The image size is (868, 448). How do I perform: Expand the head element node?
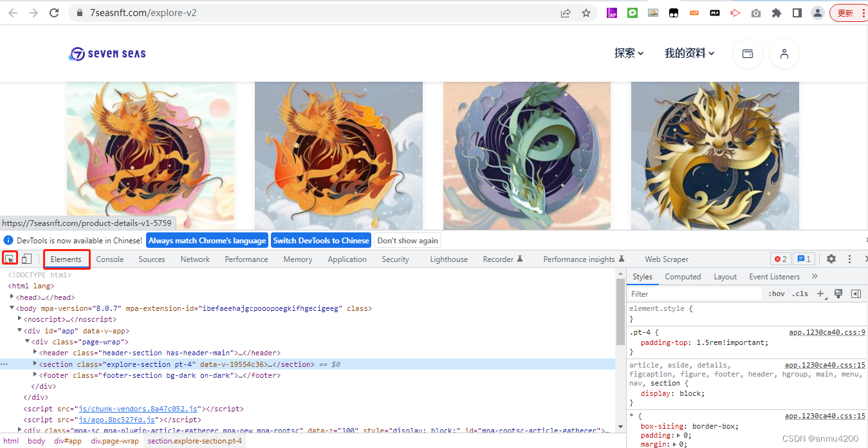pyautogui.click(x=12, y=297)
